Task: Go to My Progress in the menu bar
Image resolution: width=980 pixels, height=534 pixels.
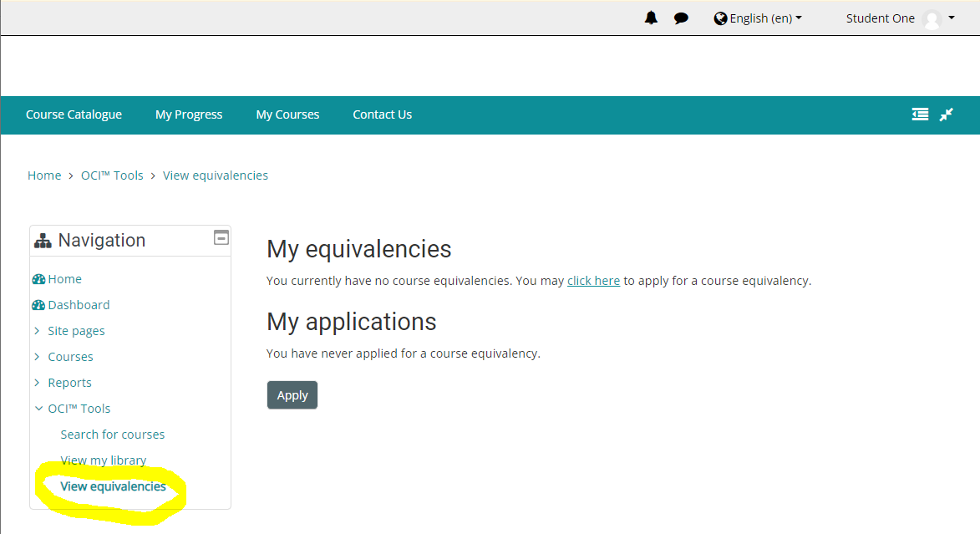Action: (x=189, y=114)
